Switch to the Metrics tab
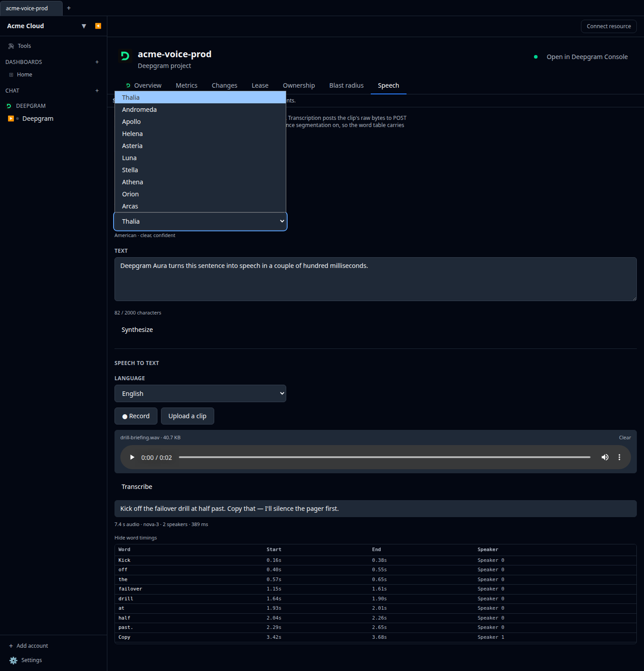This screenshot has height=671, width=644. click(186, 85)
